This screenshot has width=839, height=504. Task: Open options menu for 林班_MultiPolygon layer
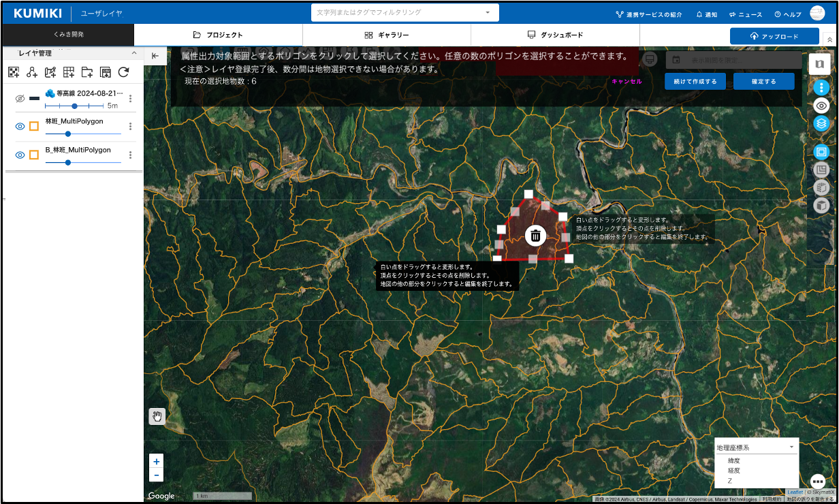tap(130, 126)
